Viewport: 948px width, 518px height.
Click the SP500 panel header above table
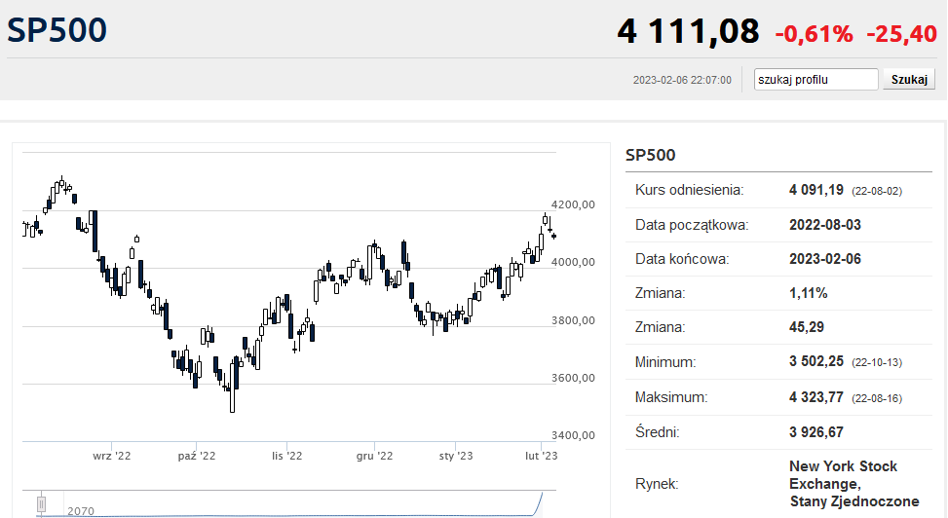click(650, 155)
